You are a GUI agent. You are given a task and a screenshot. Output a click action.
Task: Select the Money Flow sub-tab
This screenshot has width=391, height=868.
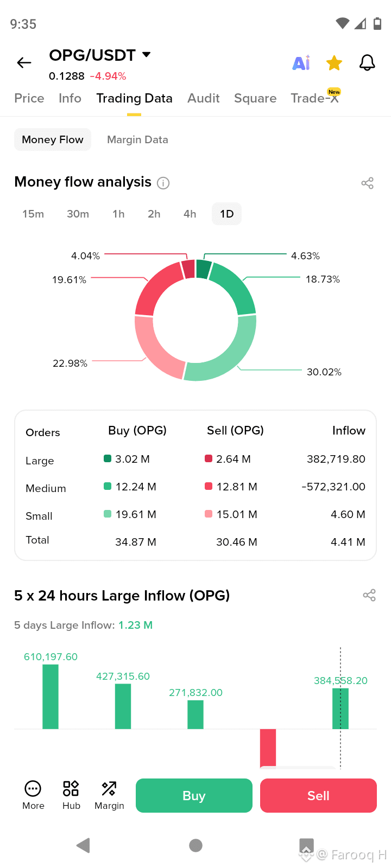[x=53, y=139]
